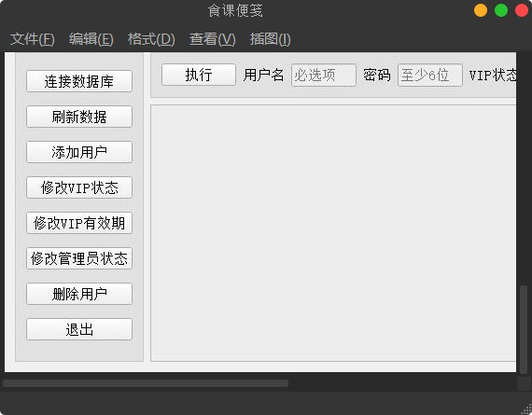The image size is (532, 415).
Task: Click the 食课便笺 window title
Action: coord(235,10)
